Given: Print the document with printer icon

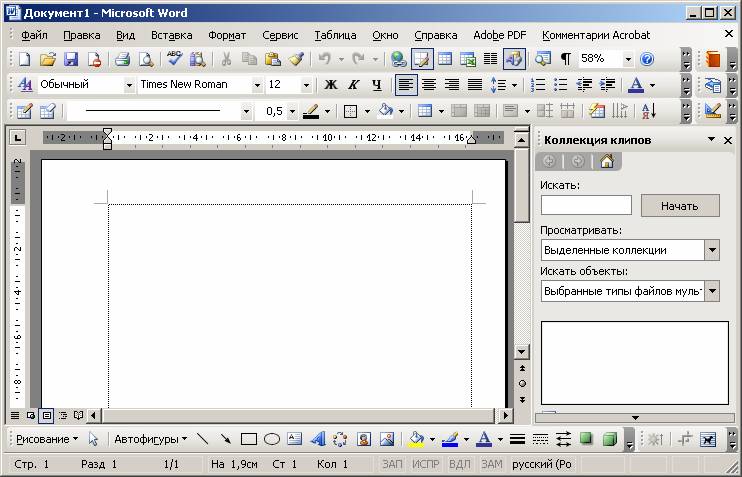Looking at the screenshot, I should pos(122,59).
